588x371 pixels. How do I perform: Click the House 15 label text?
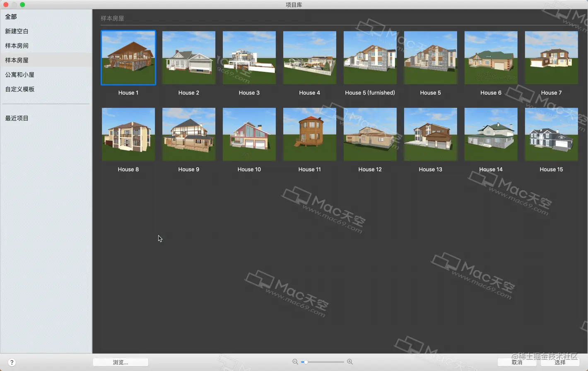click(x=552, y=170)
